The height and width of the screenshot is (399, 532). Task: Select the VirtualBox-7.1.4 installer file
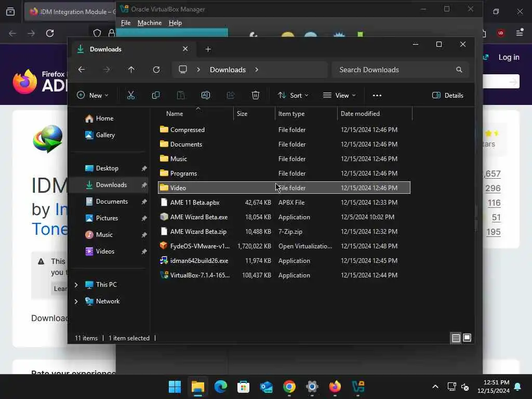click(284, 275)
